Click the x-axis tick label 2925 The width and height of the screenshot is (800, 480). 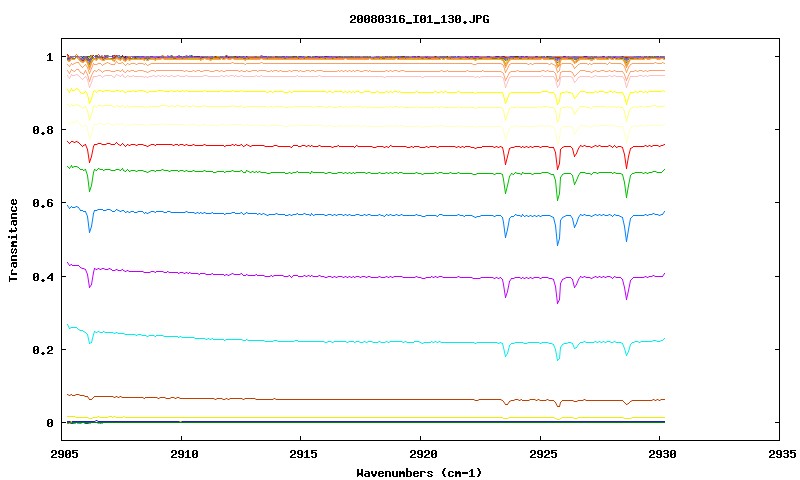point(543,454)
